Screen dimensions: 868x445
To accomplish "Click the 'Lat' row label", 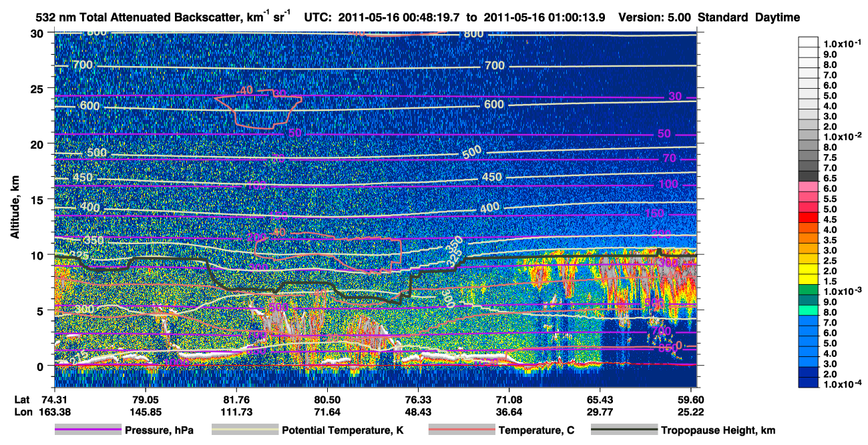I will point(22,400).
